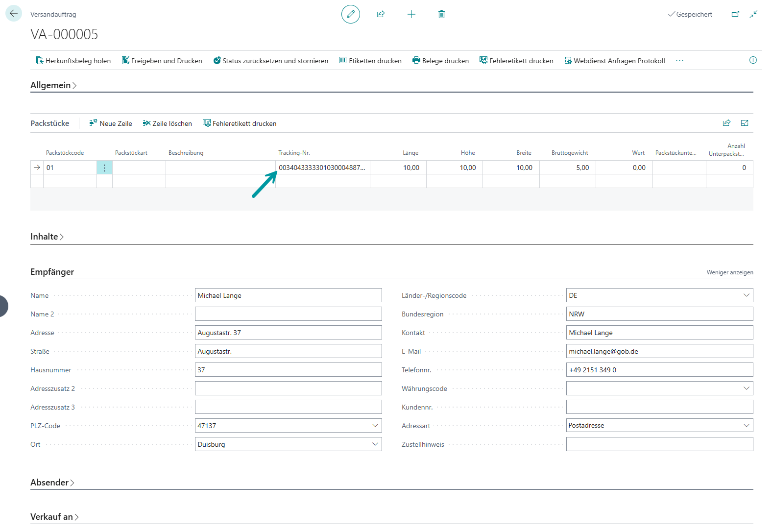Expand the Packstücke section to full view
This screenshot has height=532, width=772.
pos(745,123)
